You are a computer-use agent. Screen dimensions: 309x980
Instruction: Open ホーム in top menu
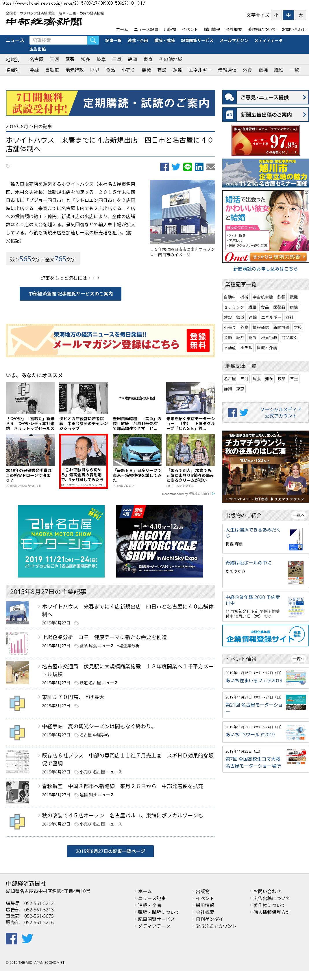pos(122,29)
